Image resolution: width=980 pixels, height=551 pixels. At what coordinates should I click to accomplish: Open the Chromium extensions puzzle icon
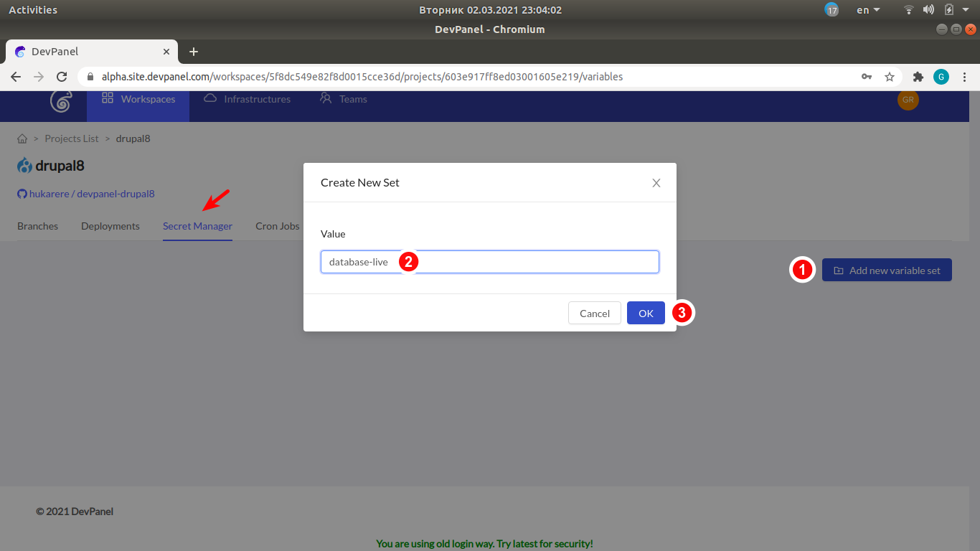tap(918, 77)
